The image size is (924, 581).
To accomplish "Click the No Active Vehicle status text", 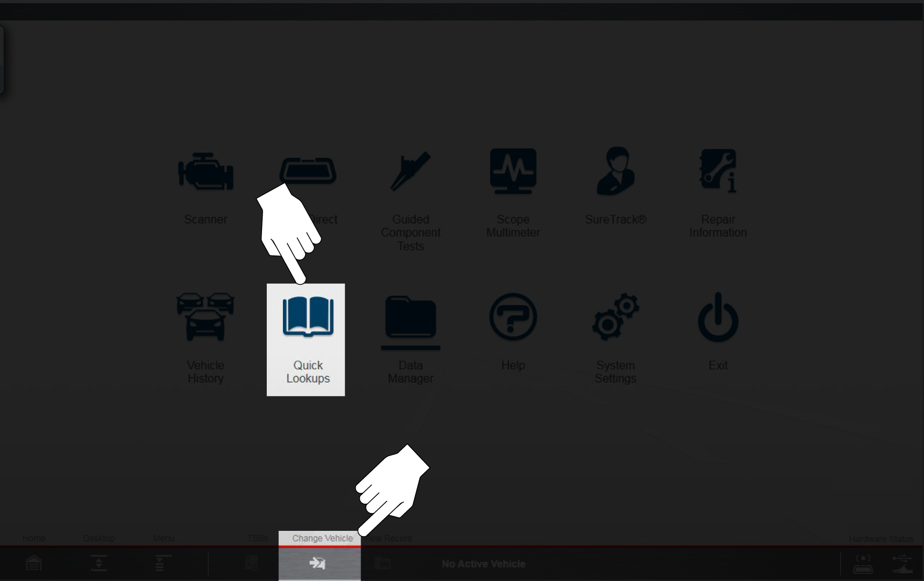I will point(483,564).
